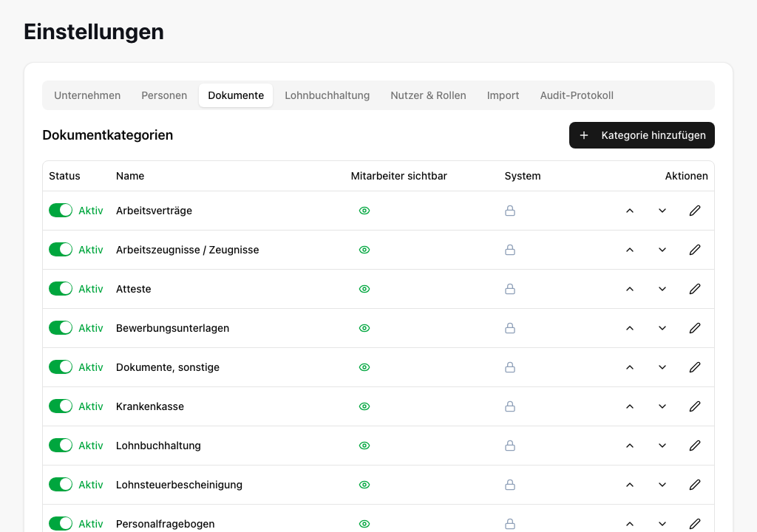Move Personalfragebogen up with chevron
757x532 pixels.
point(630,524)
